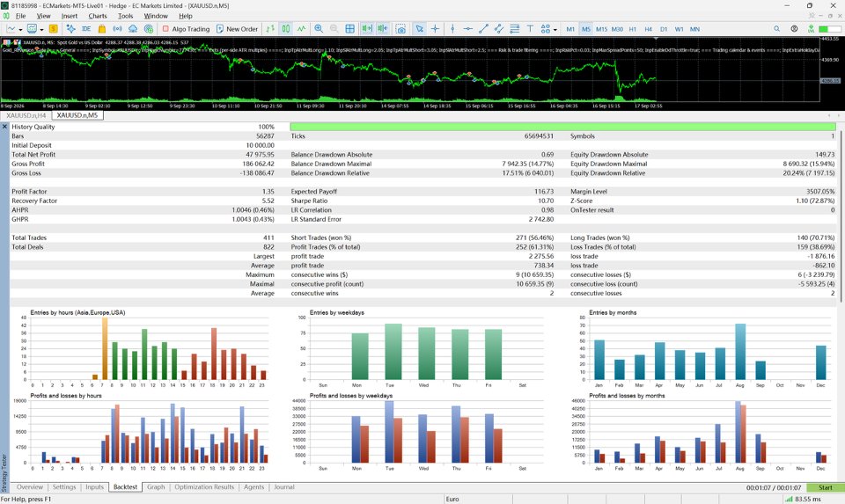Viewport: 845px width, 504px height.
Task: Open the account profile icon
Action: pos(794,28)
